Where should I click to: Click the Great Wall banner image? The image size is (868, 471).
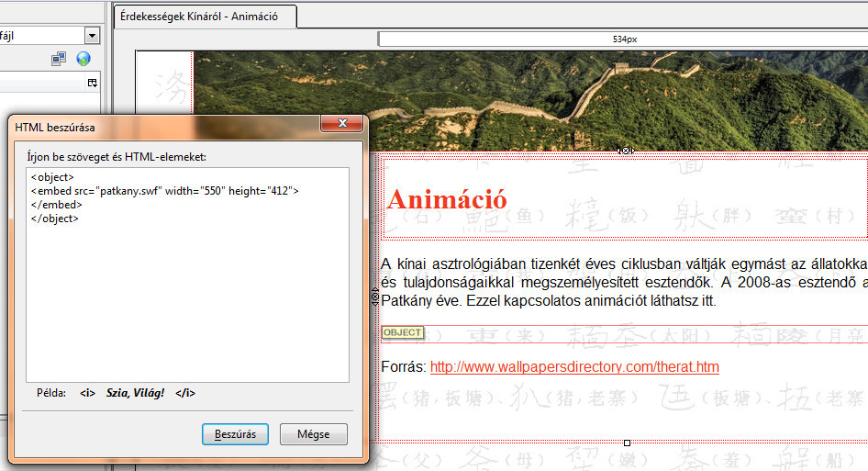(x=530, y=100)
